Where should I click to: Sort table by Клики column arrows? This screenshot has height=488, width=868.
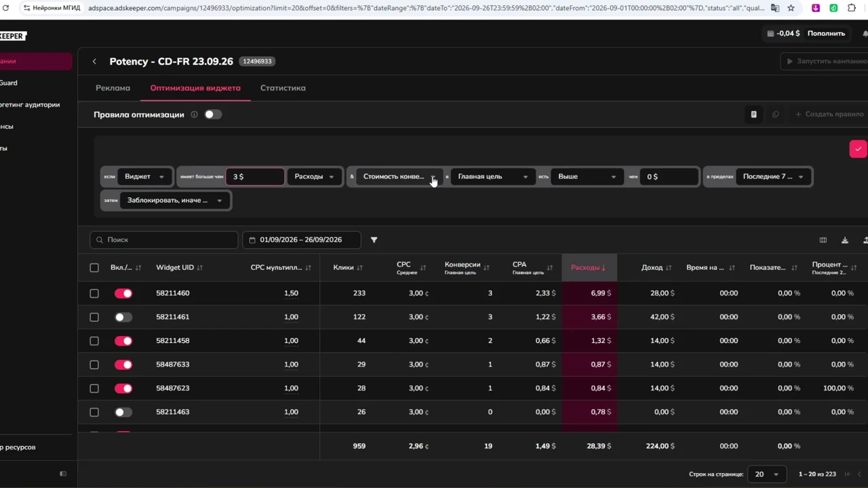pos(359,268)
